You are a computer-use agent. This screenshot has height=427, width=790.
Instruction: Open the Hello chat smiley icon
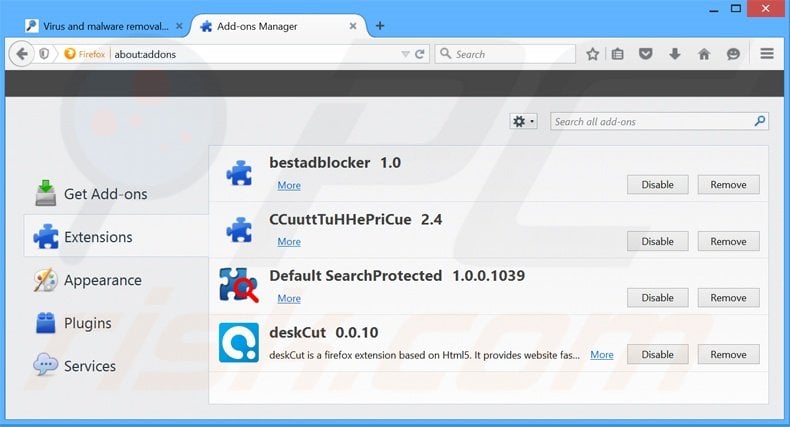733,54
